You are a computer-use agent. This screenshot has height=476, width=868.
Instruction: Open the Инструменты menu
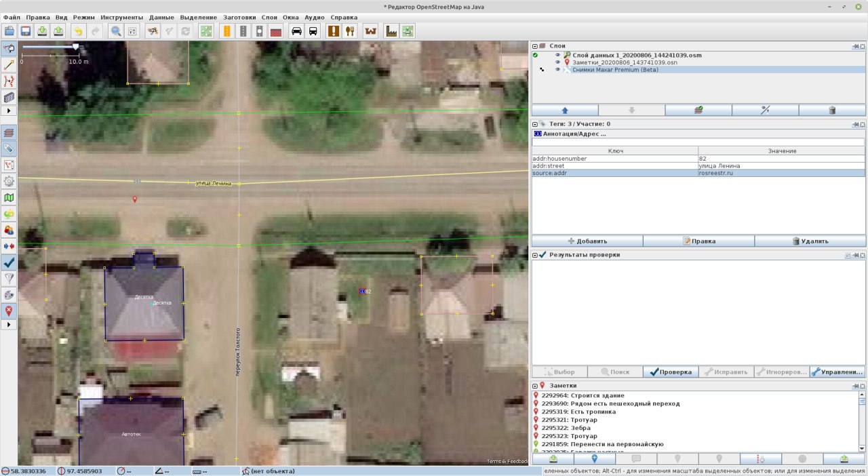pyautogui.click(x=122, y=17)
